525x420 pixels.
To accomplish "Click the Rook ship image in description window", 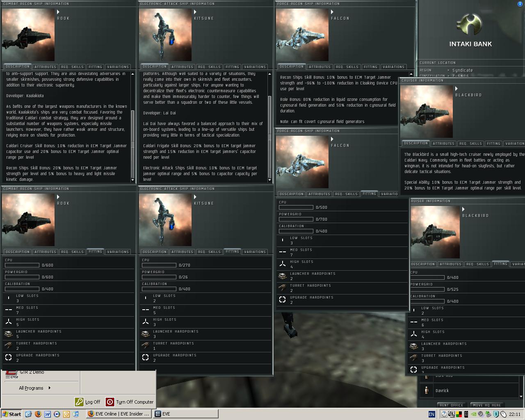I will click(x=28, y=35).
